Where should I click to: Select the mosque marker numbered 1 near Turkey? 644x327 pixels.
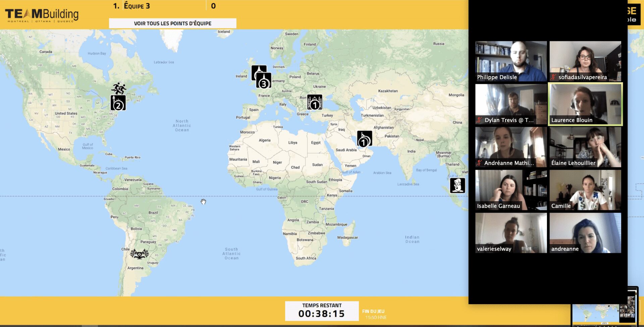click(x=315, y=102)
